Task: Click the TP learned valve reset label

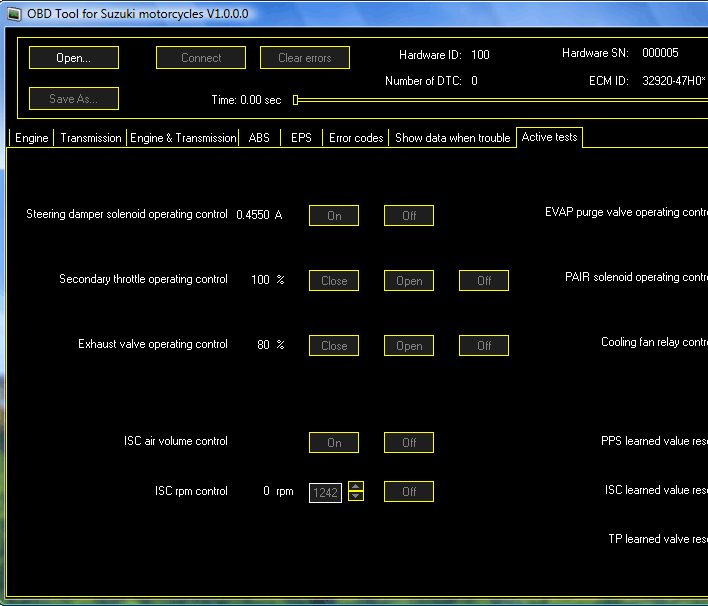Action: [658, 539]
